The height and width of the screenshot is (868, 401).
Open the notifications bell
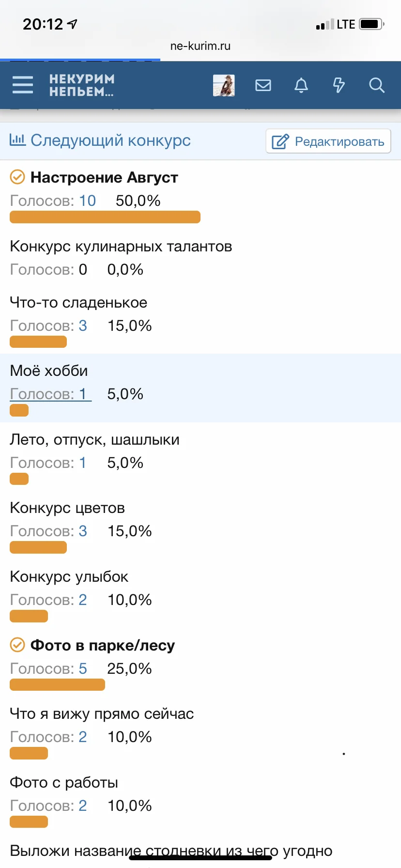click(301, 85)
